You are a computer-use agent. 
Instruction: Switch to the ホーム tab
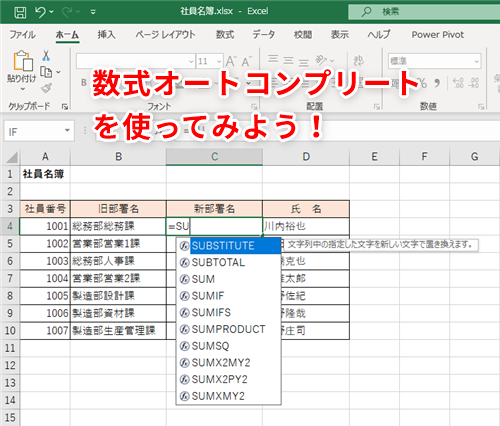67,35
